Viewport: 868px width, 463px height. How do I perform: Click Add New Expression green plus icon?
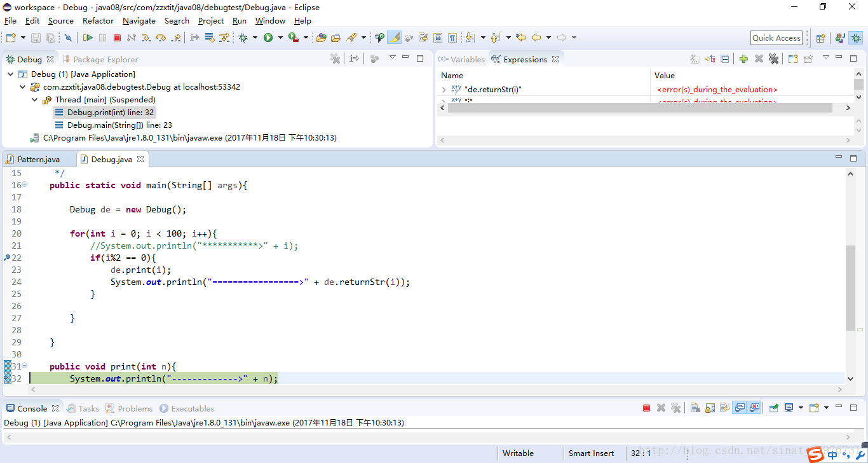pyautogui.click(x=743, y=59)
